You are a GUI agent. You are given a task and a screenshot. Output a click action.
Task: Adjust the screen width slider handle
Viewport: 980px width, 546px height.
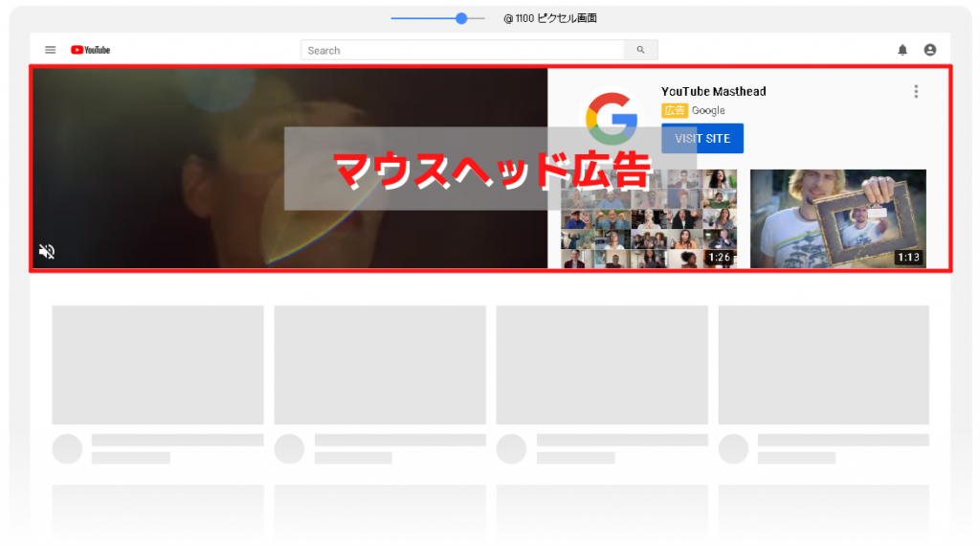point(461,18)
